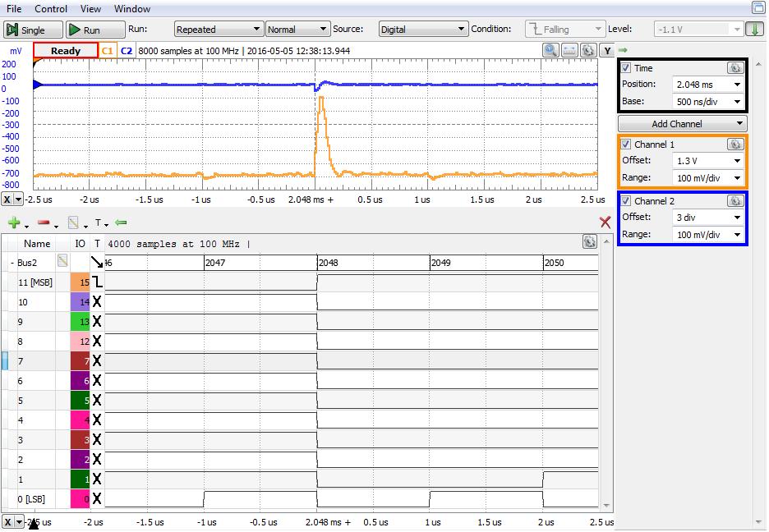
Task: Click the measurement icon next to zoom
Action: 569,50
